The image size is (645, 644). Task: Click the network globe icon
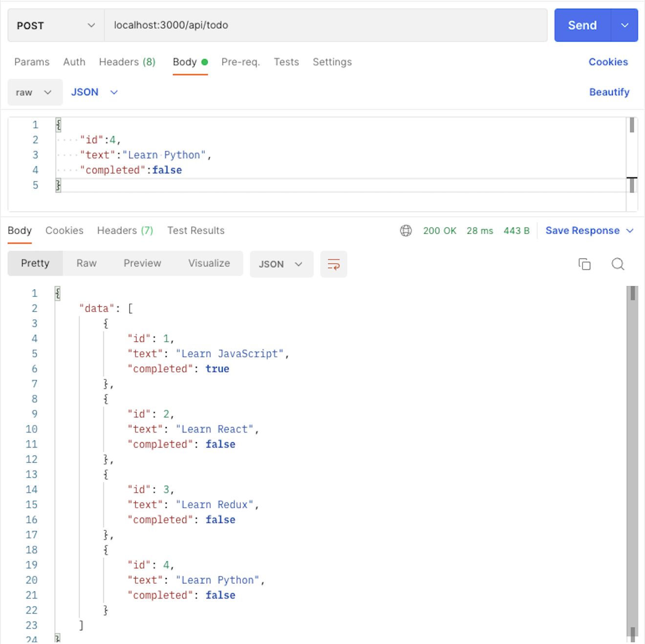[x=406, y=231]
